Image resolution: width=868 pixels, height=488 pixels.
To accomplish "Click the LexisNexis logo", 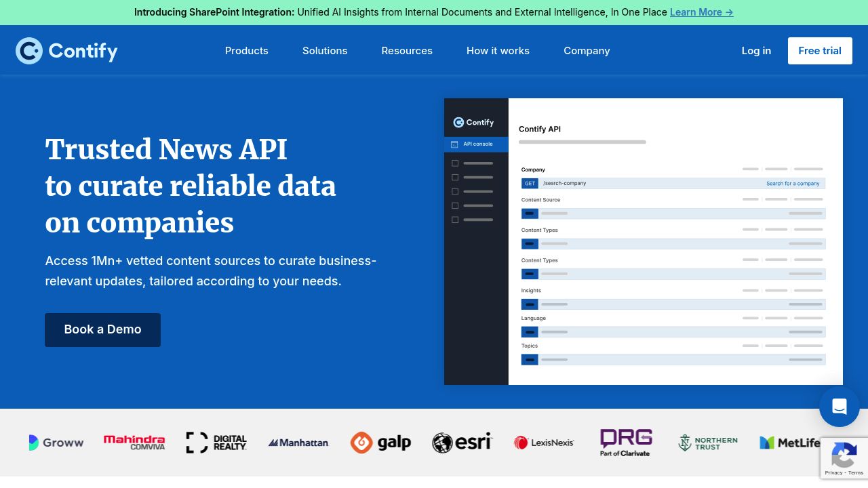I will 544,443.
